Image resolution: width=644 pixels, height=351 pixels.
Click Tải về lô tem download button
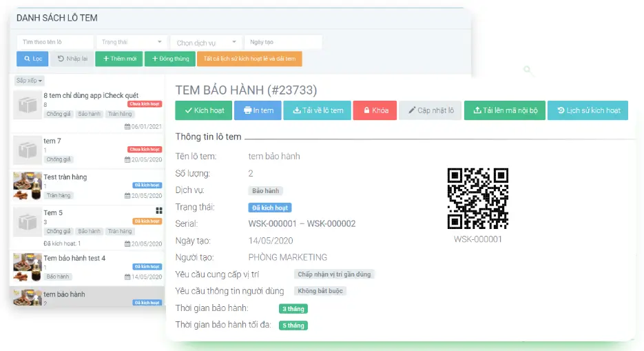(x=318, y=110)
